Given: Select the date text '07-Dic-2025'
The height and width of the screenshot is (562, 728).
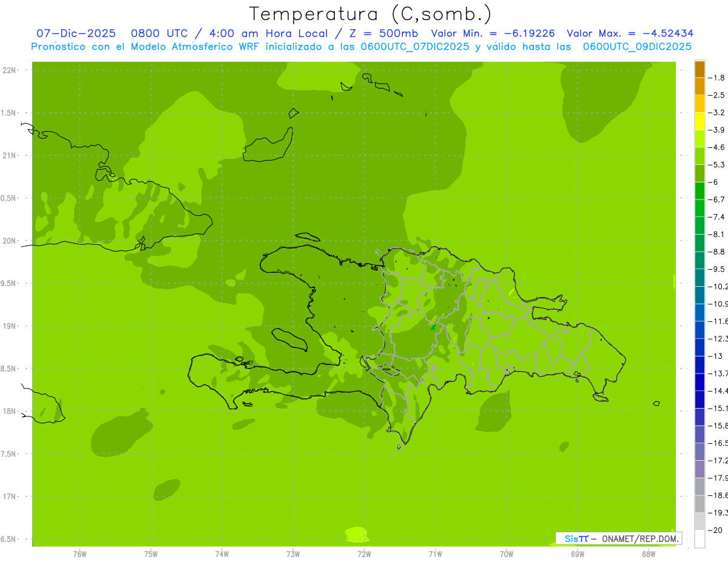Looking at the screenshot, I should point(76,33).
